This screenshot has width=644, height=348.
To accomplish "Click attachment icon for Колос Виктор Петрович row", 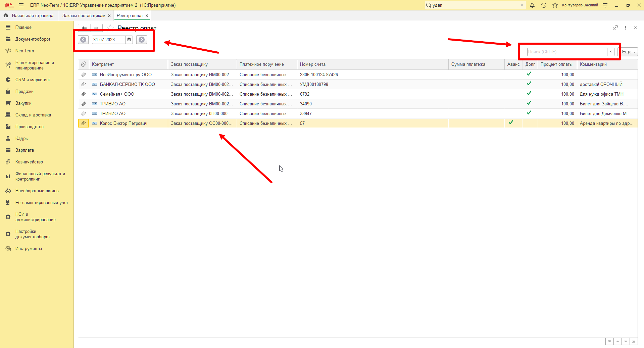I will coord(84,123).
